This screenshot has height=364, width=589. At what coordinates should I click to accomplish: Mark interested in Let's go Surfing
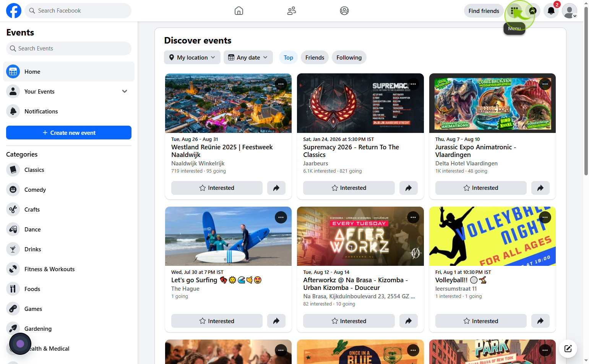[x=217, y=321]
